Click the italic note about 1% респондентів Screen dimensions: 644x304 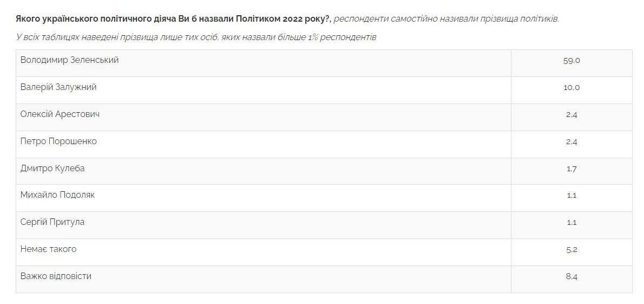196,37
